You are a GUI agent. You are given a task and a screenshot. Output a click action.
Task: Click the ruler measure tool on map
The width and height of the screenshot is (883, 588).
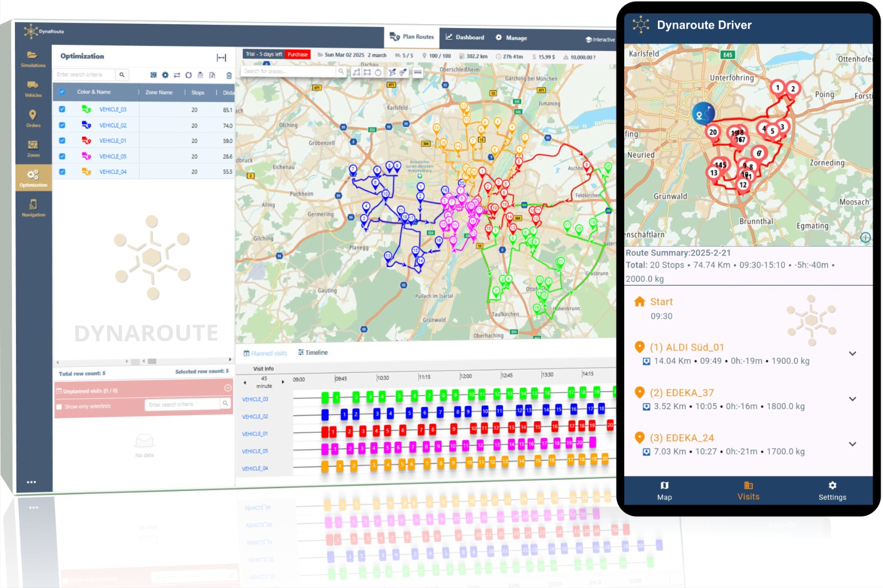(x=418, y=72)
